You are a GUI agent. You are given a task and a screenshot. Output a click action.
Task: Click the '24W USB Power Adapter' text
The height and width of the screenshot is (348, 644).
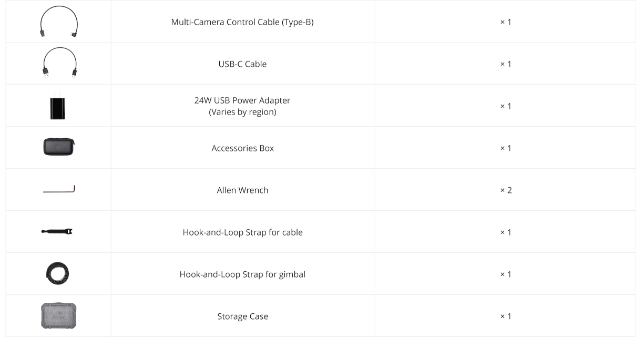242,100
